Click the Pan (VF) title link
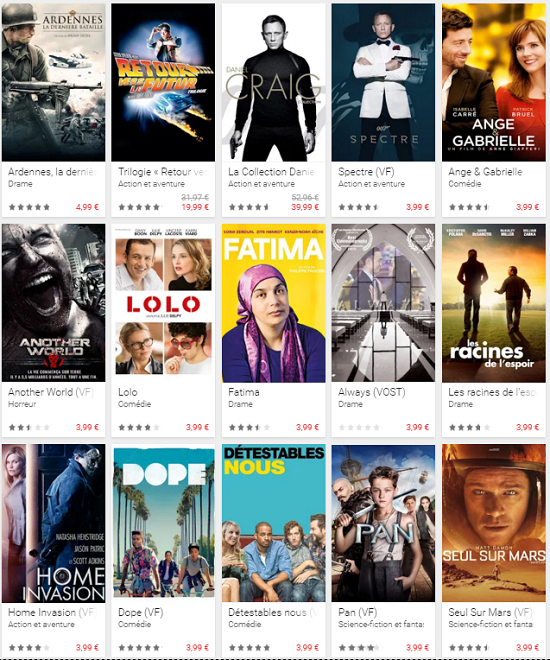The image size is (550, 660). point(358,612)
